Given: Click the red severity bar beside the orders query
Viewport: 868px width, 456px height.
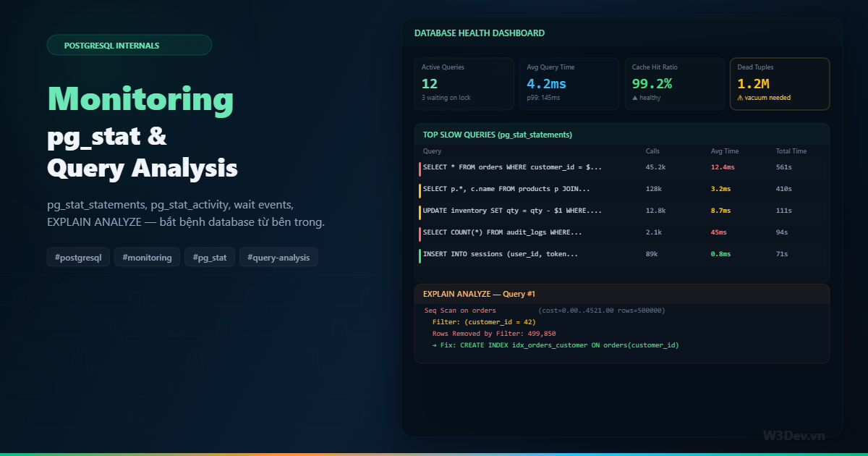Looking at the screenshot, I should [x=420, y=167].
